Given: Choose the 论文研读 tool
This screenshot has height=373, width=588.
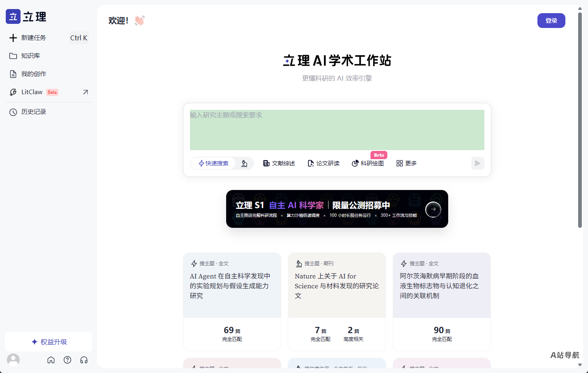Looking at the screenshot, I should pos(324,163).
